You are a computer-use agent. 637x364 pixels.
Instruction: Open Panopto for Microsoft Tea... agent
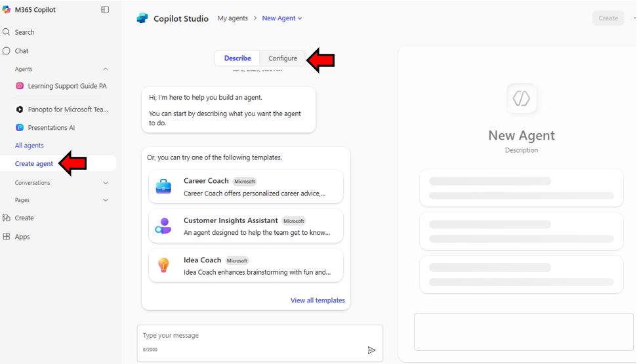coord(68,110)
